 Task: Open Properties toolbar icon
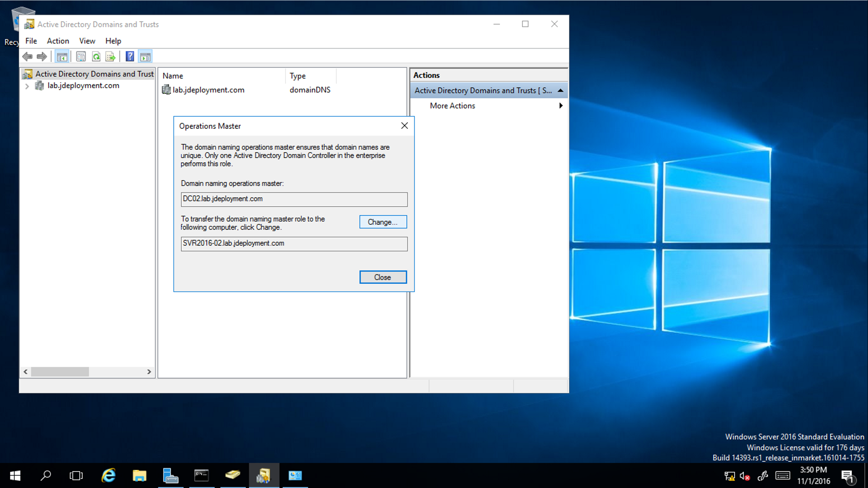(x=81, y=57)
